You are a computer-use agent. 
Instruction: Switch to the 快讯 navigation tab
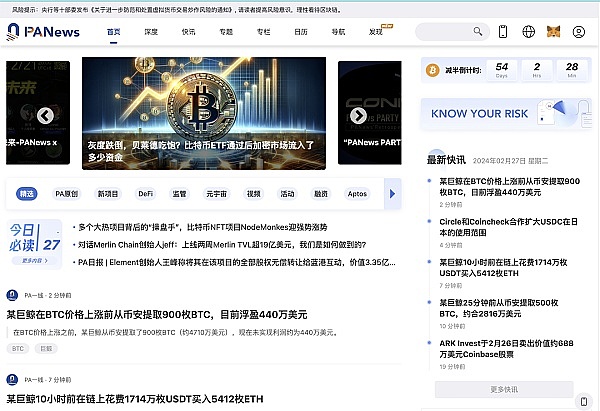(x=188, y=32)
